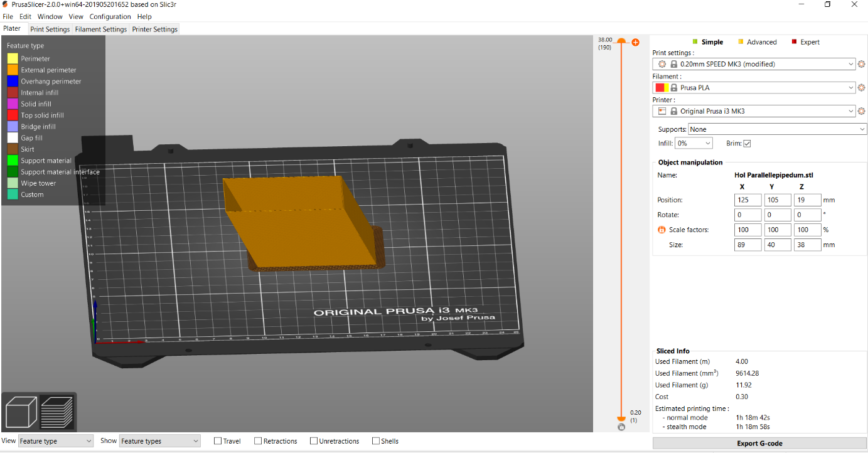
Task: Open the Supports dropdown
Action: point(778,129)
